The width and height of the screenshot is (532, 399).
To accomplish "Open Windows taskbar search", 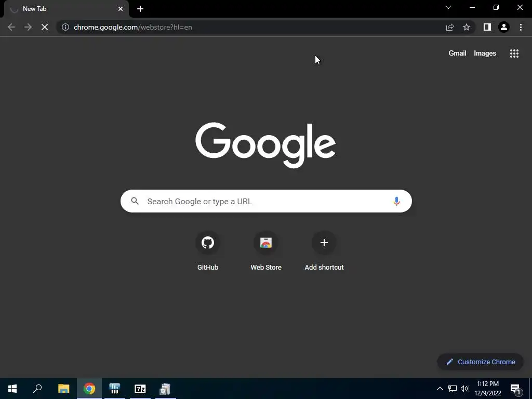I will (x=37, y=389).
